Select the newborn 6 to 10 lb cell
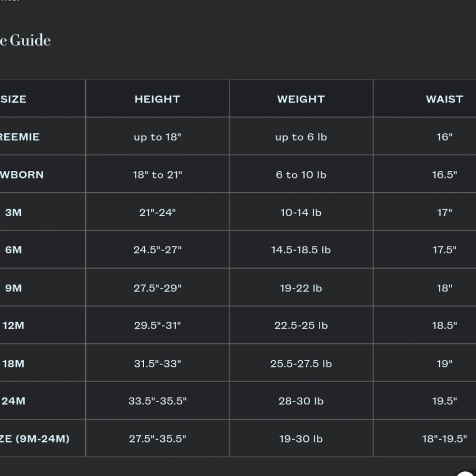The width and height of the screenshot is (476, 476). (x=301, y=175)
